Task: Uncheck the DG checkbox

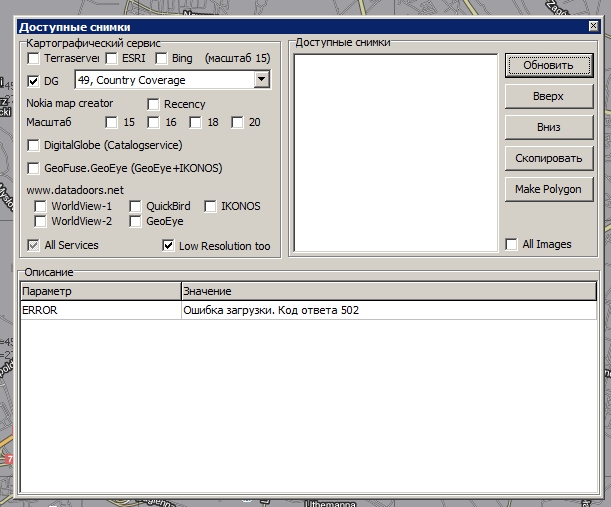Action: (33, 81)
